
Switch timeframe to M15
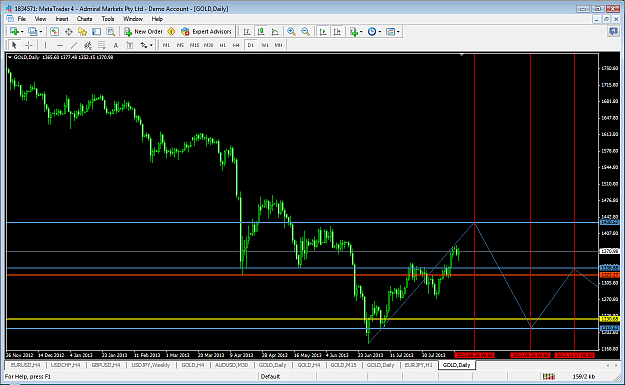(x=194, y=45)
